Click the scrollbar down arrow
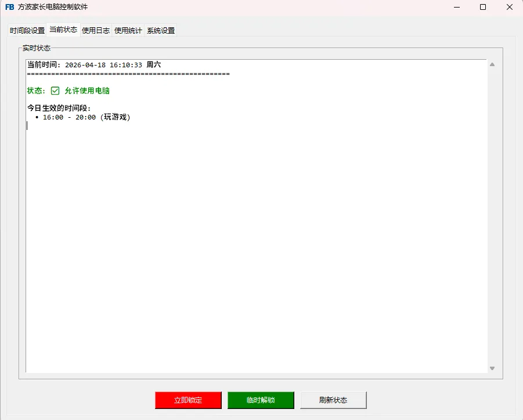The width and height of the screenshot is (523, 420). click(492, 368)
